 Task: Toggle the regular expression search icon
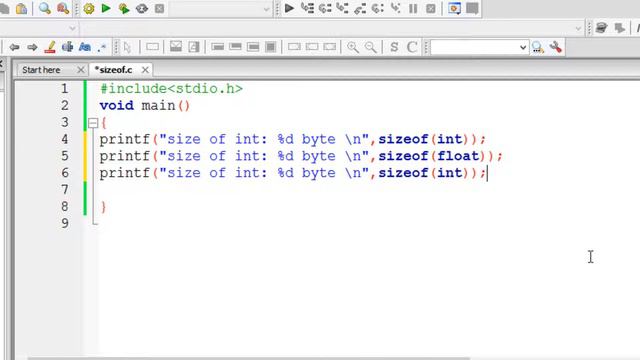pos(102,48)
